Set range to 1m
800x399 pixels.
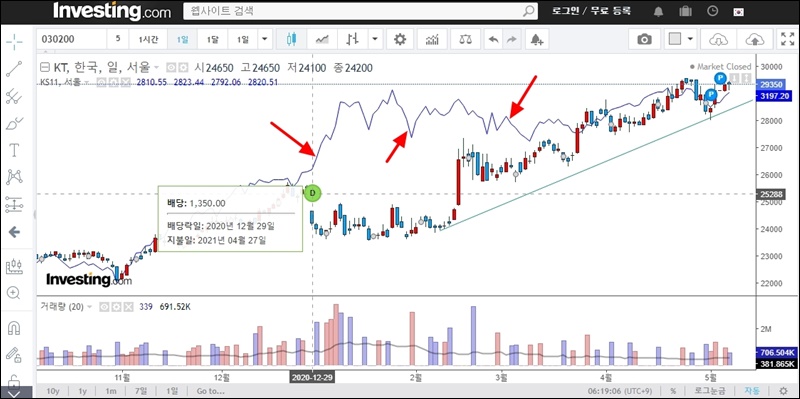point(110,391)
